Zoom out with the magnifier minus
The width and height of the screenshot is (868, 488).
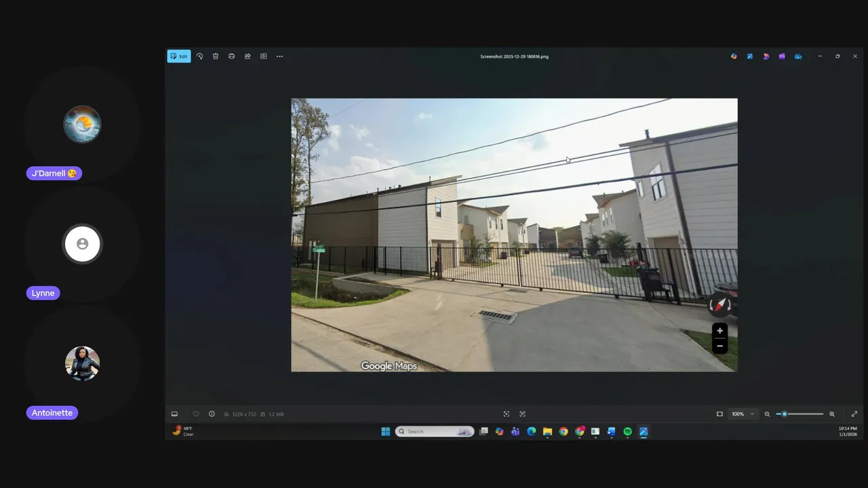pos(768,414)
